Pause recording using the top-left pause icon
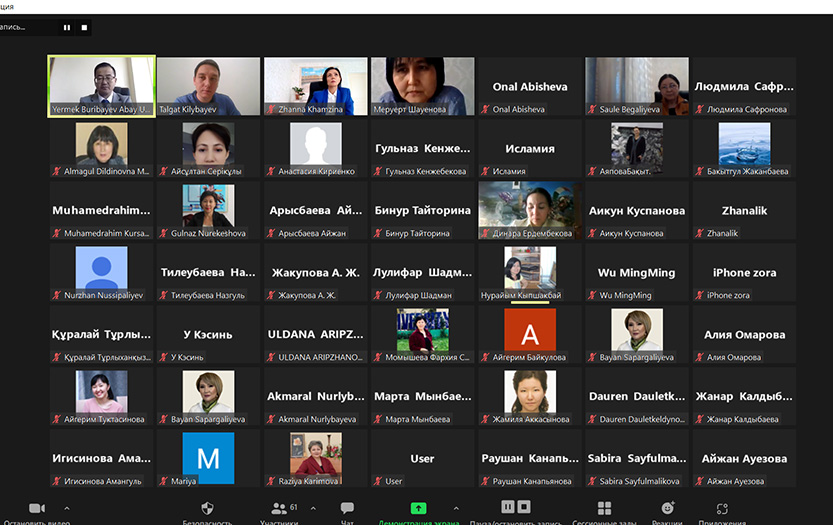The height and width of the screenshot is (525, 833). click(x=67, y=28)
